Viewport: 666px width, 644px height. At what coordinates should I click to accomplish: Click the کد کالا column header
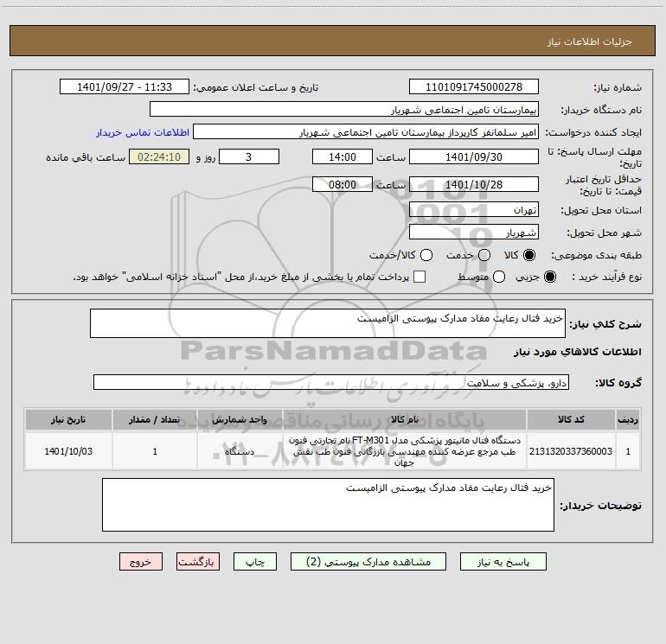pyautogui.click(x=571, y=419)
